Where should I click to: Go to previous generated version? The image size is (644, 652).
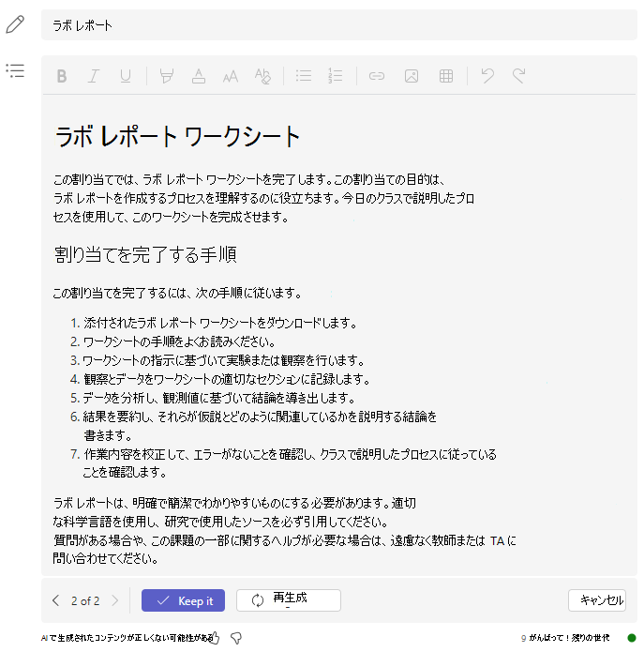pos(56,600)
